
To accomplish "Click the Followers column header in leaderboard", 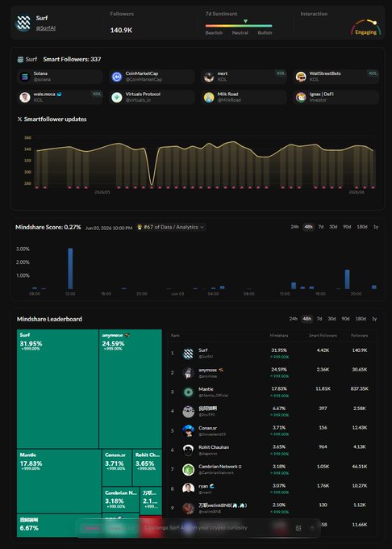I will click(359, 335).
